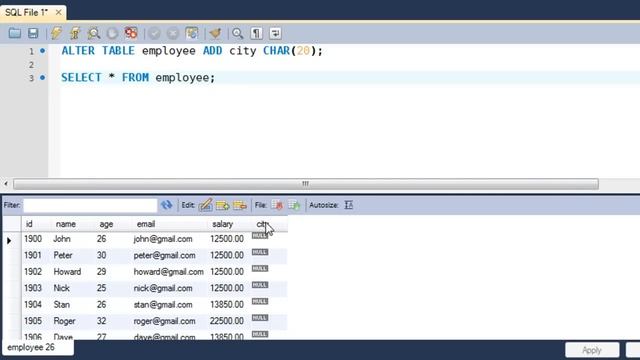Sort by the age column header
Image resolution: width=640 pixels, height=360 pixels.
[113, 224]
